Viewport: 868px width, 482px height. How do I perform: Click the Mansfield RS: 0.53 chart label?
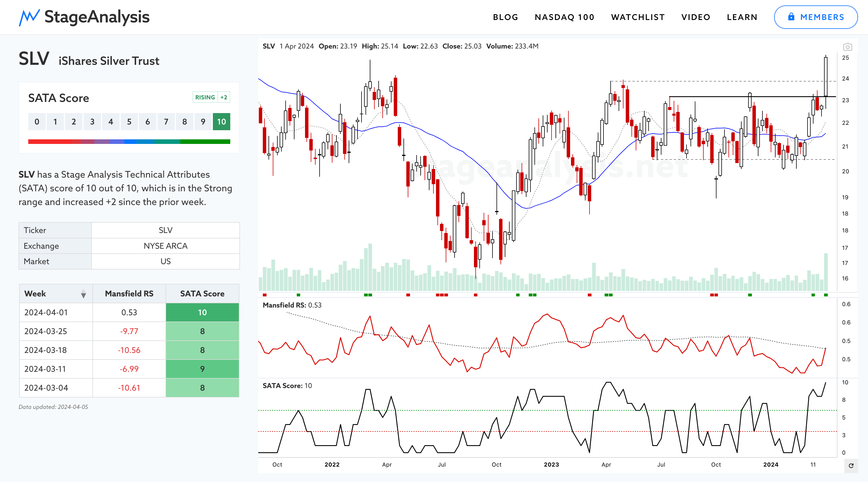292,305
